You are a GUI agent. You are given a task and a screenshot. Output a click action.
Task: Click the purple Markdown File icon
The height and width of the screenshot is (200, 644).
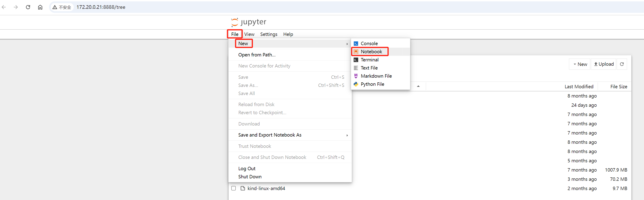click(x=356, y=76)
